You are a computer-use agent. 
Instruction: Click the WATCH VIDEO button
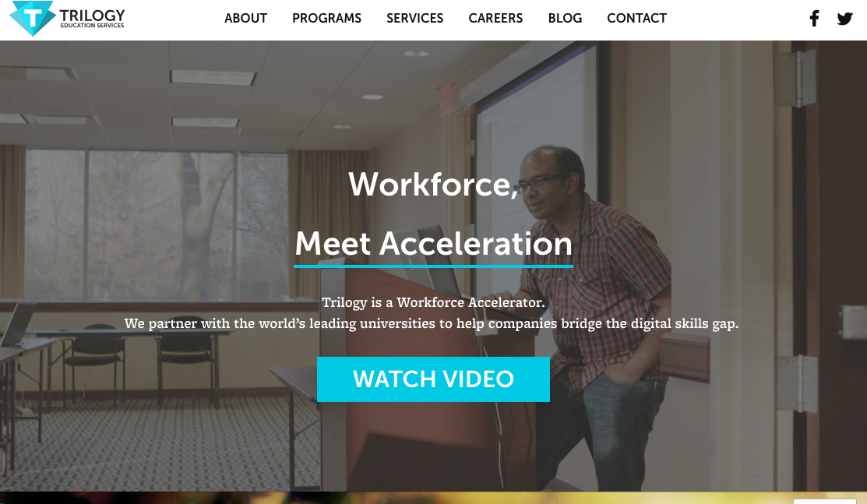(x=433, y=379)
